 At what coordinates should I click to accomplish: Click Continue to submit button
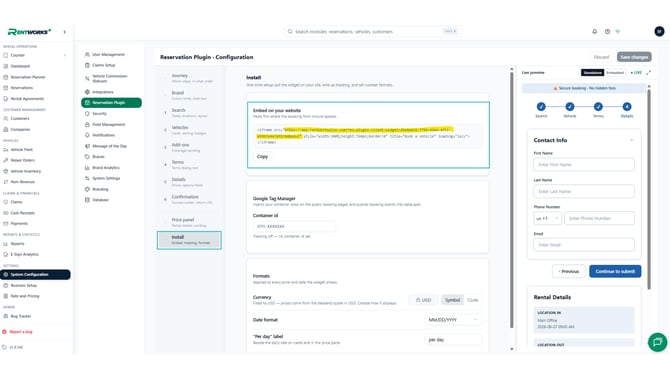[x=615, y=271]
